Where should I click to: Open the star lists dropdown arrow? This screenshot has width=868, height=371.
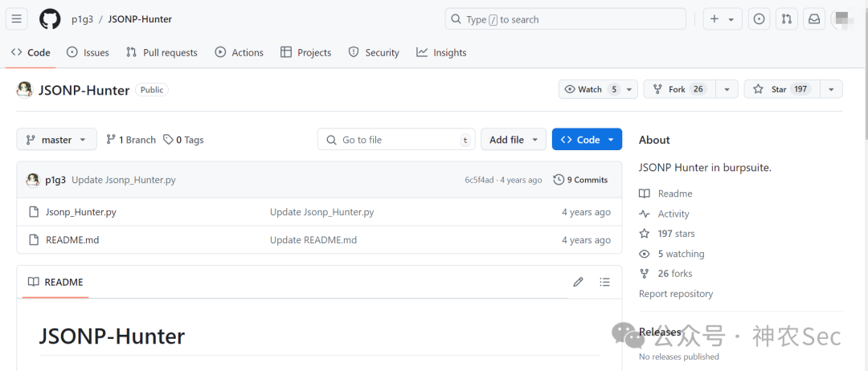[832, 89]
